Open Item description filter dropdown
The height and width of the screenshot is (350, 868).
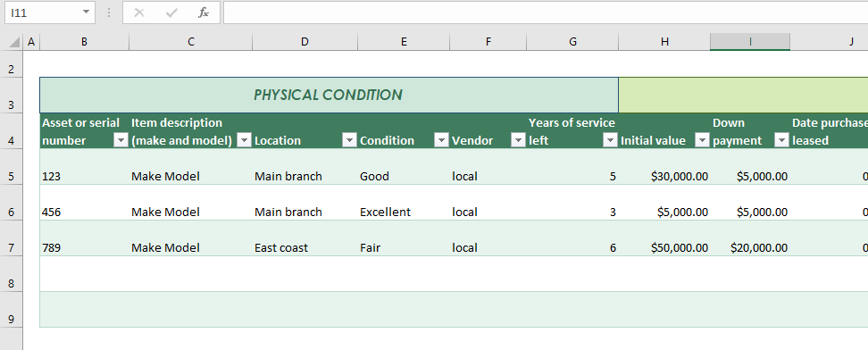click(244, 141)
